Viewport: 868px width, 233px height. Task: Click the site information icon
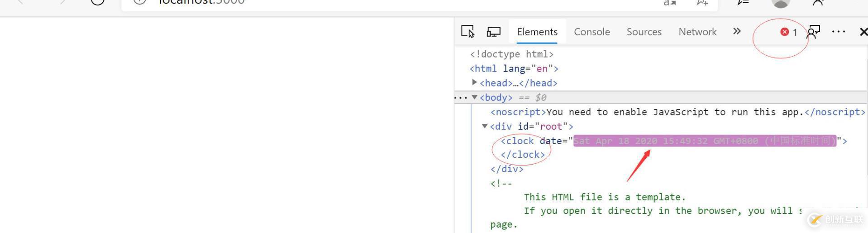pos(140,2)
